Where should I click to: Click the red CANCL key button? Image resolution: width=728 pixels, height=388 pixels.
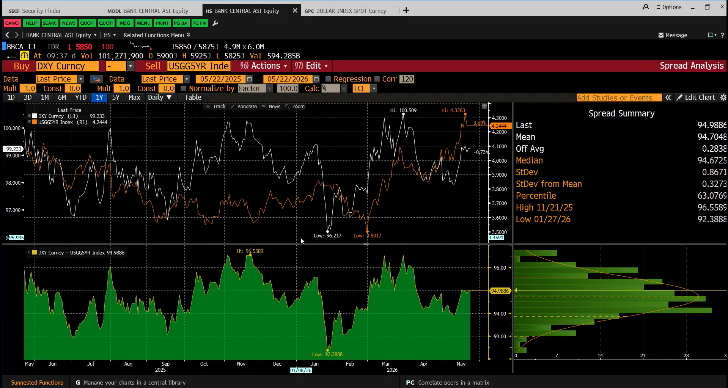(x=12, y=22)
